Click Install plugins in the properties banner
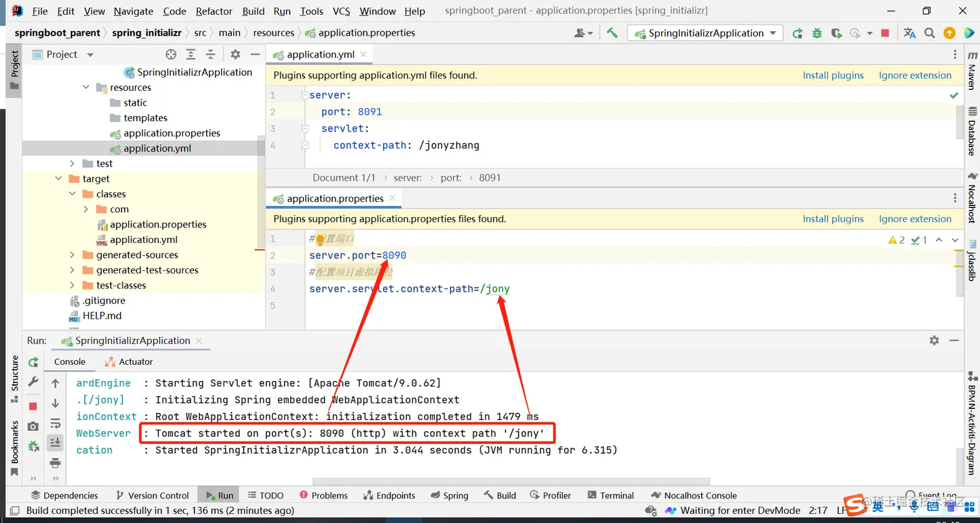Image resolution: width=980 pixels, height=523 pixels. (833, 219)
